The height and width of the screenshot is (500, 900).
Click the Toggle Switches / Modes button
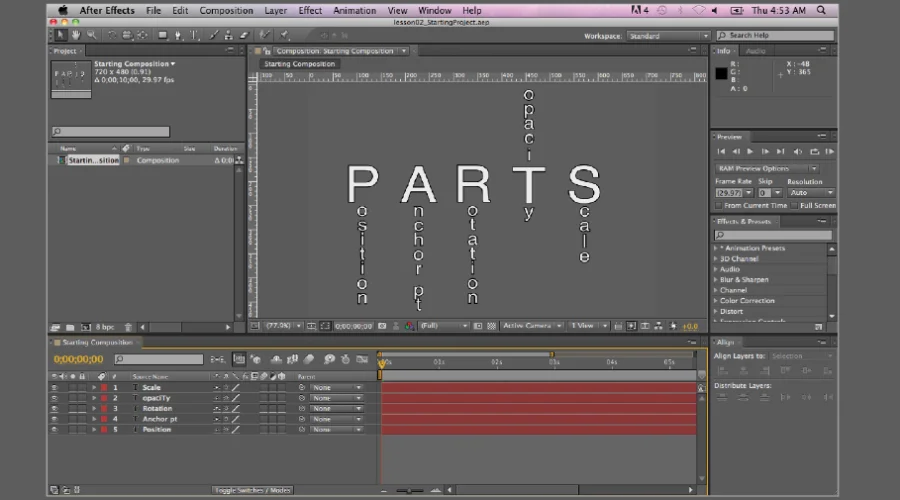pyautogui.click(x=253, y=490)
